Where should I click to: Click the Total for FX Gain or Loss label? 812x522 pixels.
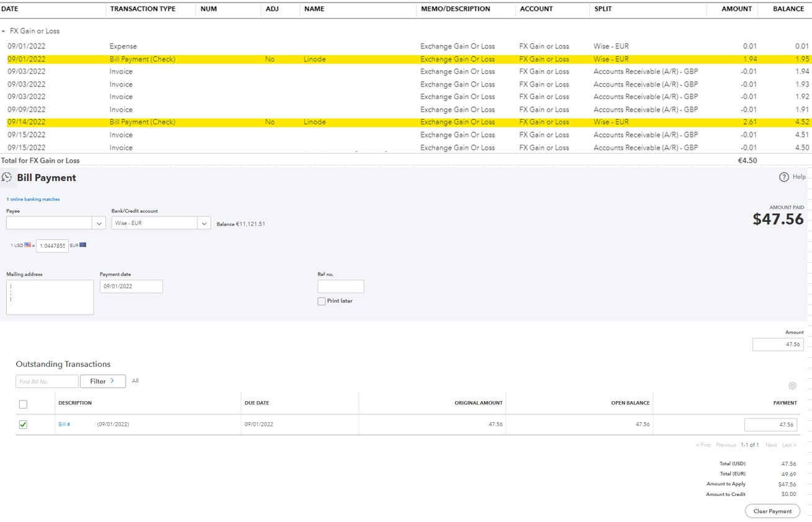(x=40, y=161)
